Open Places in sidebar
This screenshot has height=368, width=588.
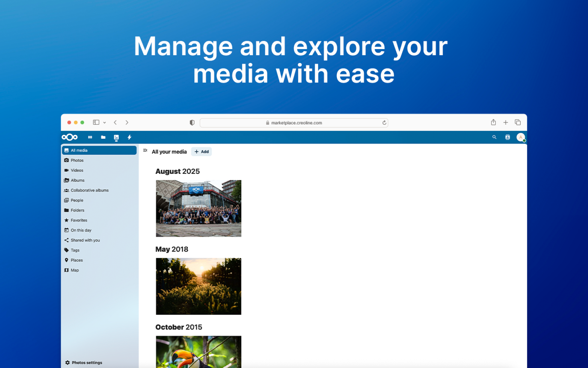99,260
